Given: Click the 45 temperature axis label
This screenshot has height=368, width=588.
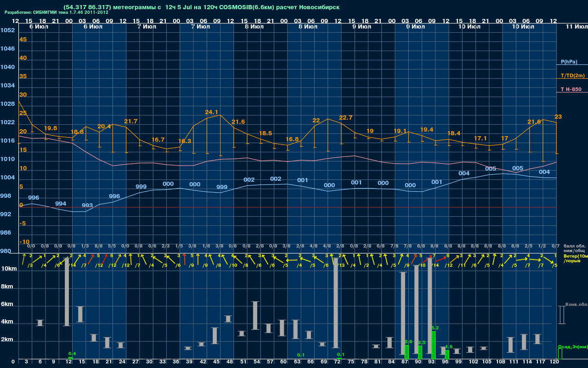Looking at the screenshot, I should tap(23, 40).
